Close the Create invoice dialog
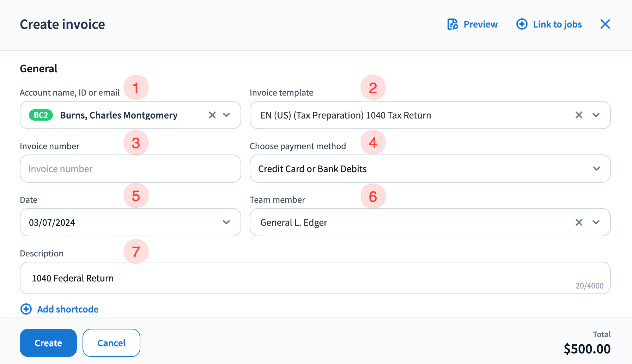Screen dimensions: 632x364 point(605,24)
